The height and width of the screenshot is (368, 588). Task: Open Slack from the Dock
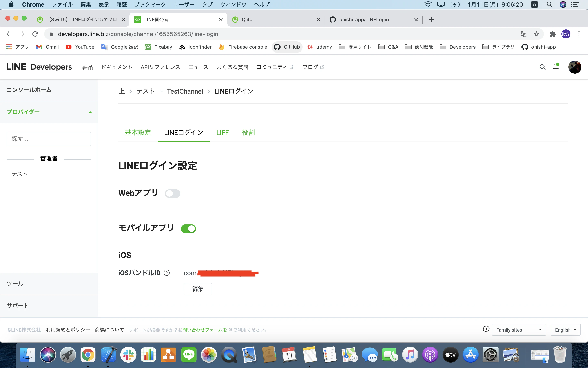click(128, 354)
